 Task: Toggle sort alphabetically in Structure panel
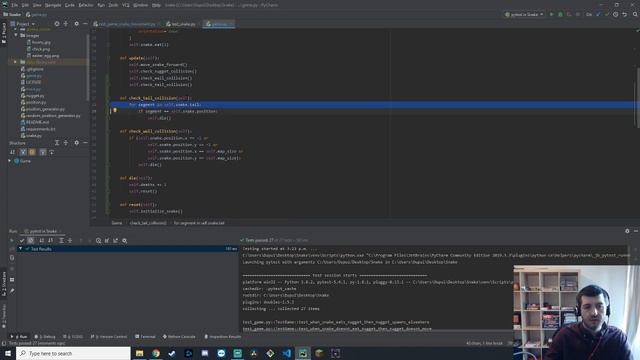[x=13, y=152]
